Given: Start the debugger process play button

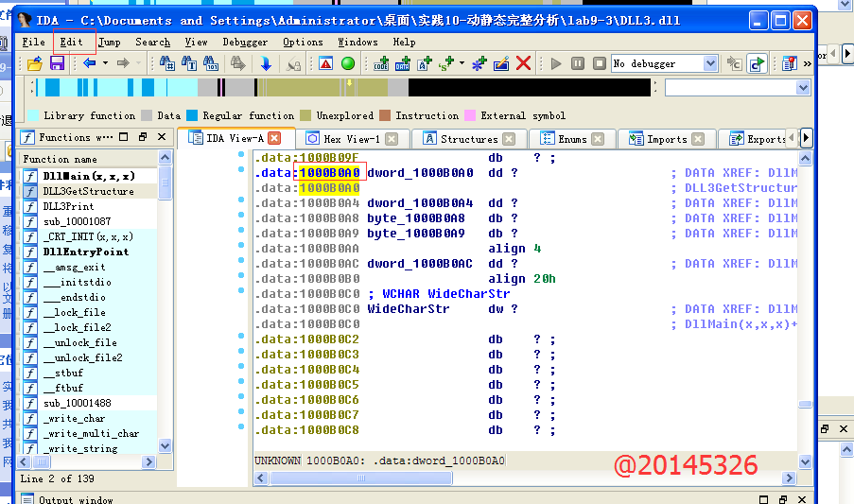Looking at the screenshot, I should [555, 63].
